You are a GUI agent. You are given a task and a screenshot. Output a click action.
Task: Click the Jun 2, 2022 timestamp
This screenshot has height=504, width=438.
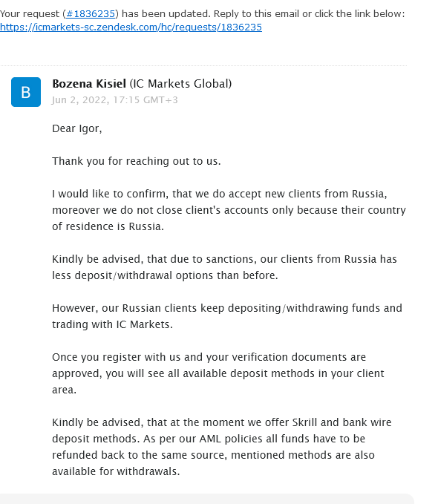tap(115, 100)
